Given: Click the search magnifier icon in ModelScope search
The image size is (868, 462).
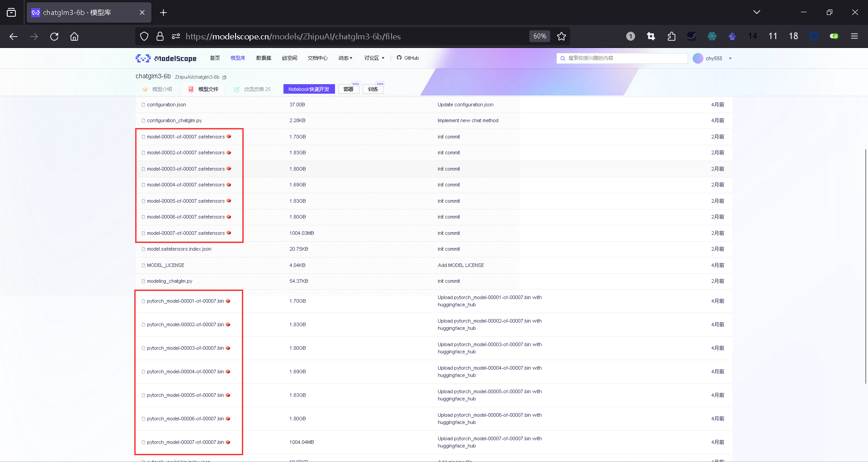Looking at the screenshot, I should click(563, 58).
